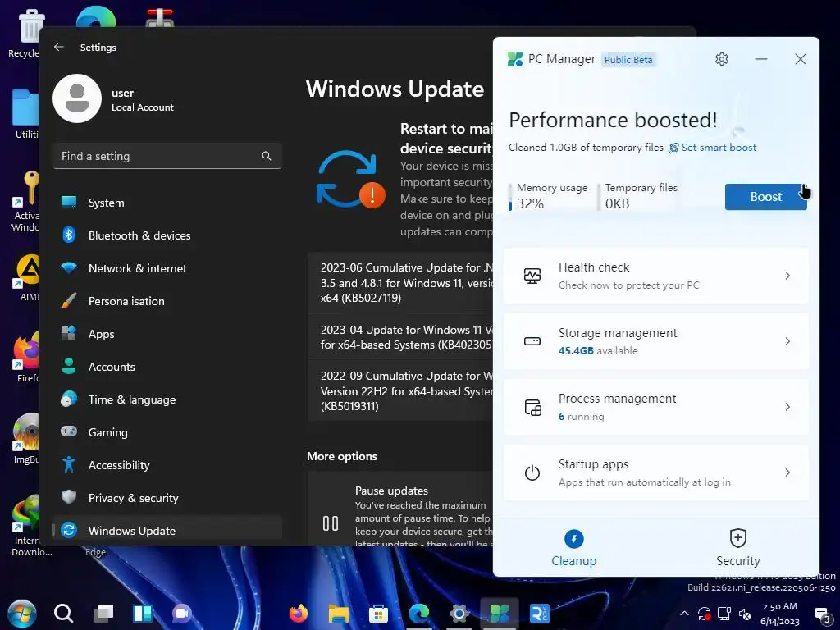Click 45.4GB available storage text
The width and height of the screenshot is (840, 630).
(x=598, y=351)
